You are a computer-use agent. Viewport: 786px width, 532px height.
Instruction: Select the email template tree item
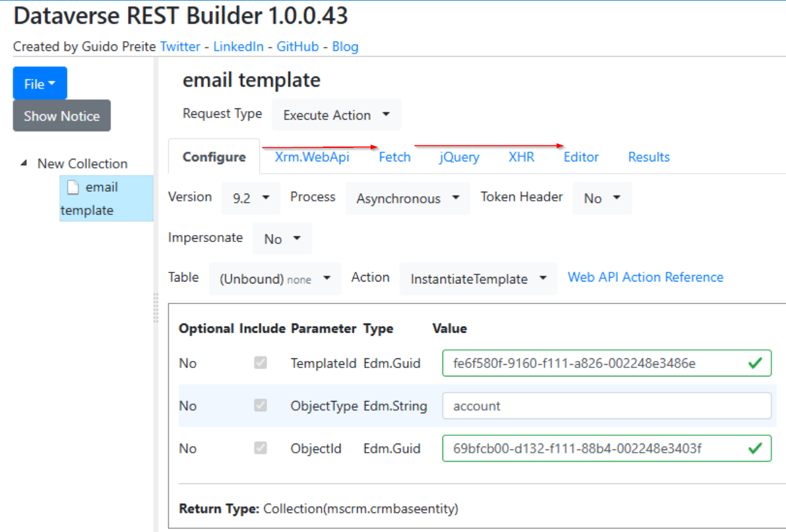coord(106,199)
